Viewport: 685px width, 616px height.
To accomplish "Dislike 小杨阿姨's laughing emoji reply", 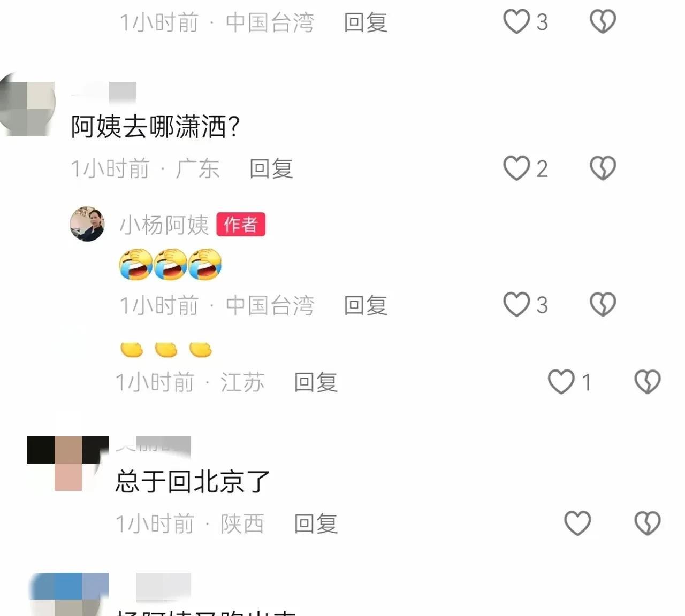I will pos(603,305).
